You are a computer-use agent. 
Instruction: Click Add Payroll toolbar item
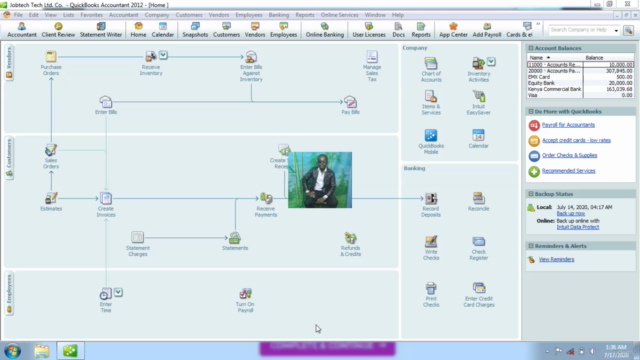tap(487, 30)
